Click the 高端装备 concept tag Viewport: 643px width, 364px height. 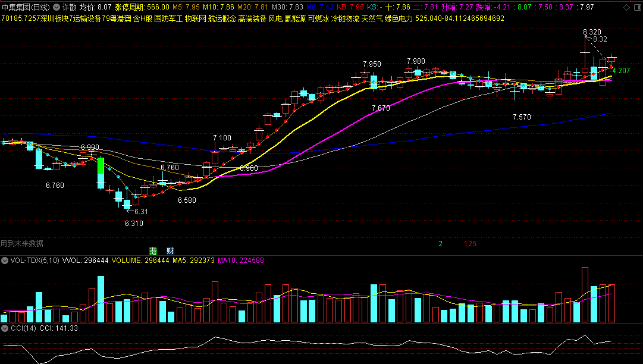pos(252,18)
